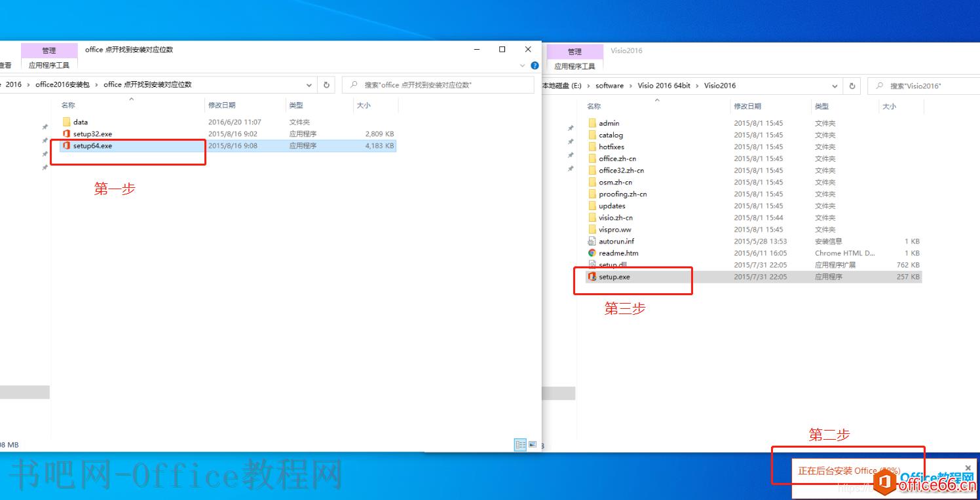The width and height of the screenshot is (980, 500).
Task: Click the autorun.inf file icon
Action: (x=592, y=241)
